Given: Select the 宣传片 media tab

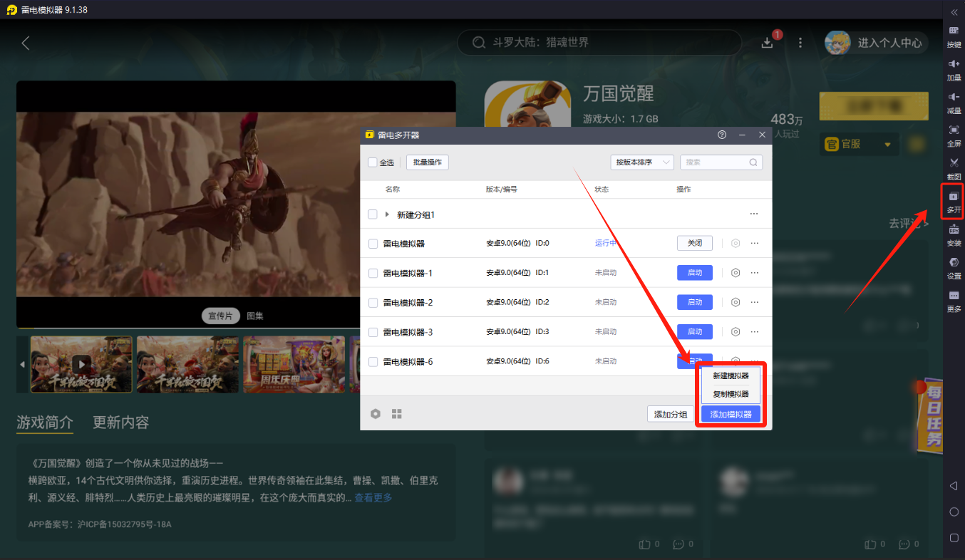Looking at the screenshot, I should coord(221,316).
